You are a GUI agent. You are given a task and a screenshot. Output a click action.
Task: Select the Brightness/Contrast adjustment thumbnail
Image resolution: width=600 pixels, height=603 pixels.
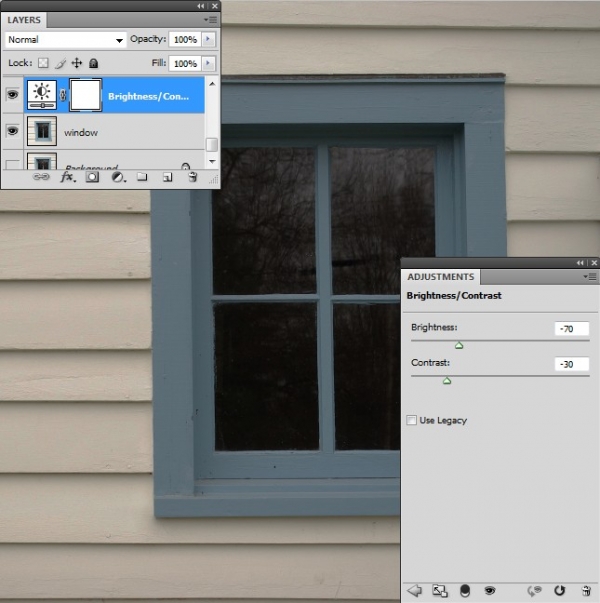pyautogui.click(x=42, y=95)
